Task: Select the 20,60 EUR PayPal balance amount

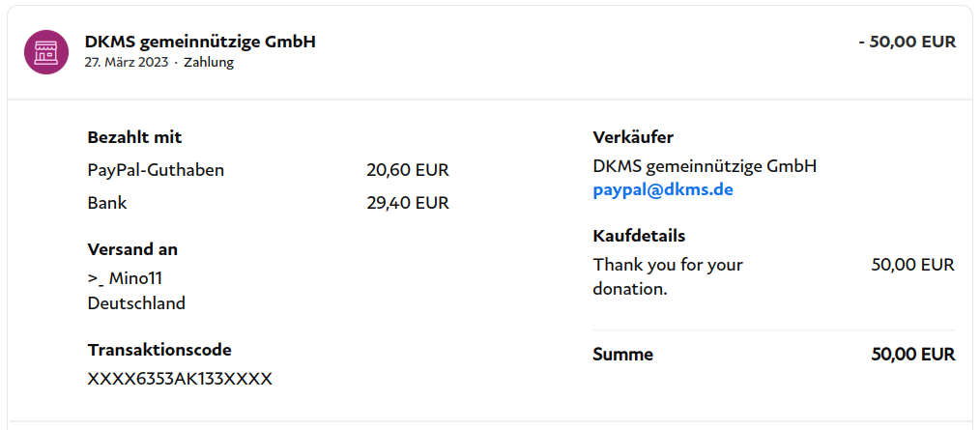Action: pos(407,170)
